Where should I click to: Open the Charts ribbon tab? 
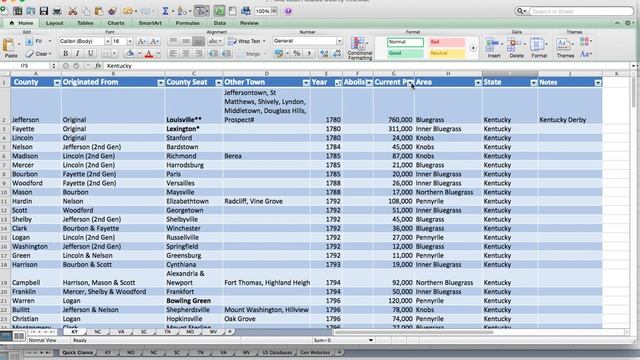116,23
